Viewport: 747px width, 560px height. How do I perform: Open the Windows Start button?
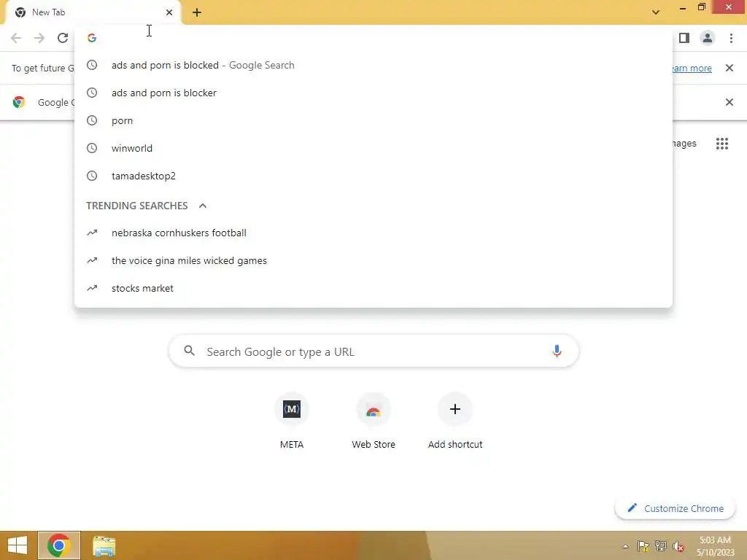click(x=18, y=545)
